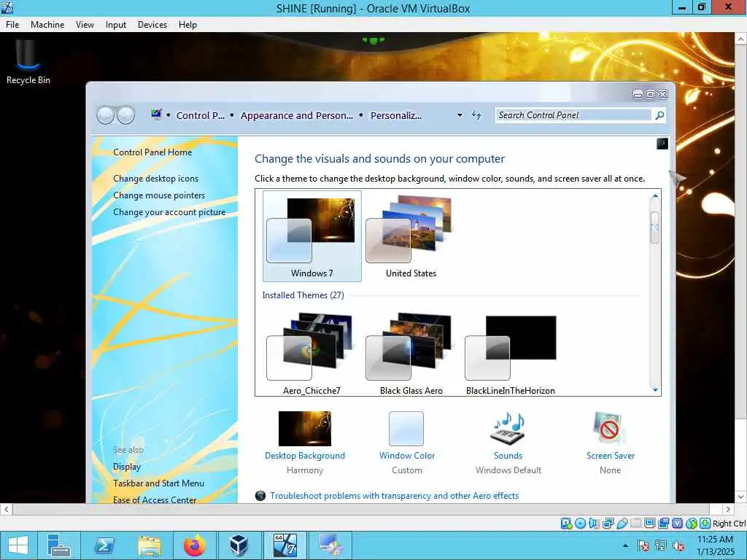Open Desktop Background Harmony thumbnail
Viewport: 747px width, 560px height.
coord(305,429)
